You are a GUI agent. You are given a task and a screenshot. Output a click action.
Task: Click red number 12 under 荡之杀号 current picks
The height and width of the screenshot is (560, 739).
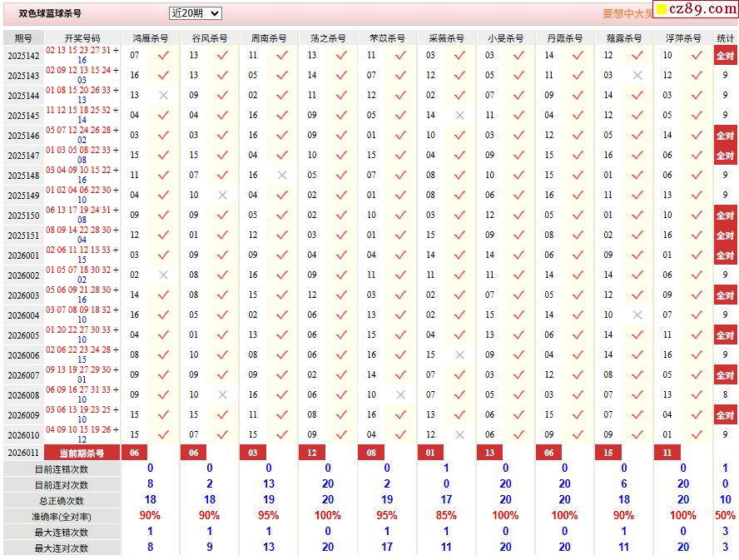[x=312, y=453]
